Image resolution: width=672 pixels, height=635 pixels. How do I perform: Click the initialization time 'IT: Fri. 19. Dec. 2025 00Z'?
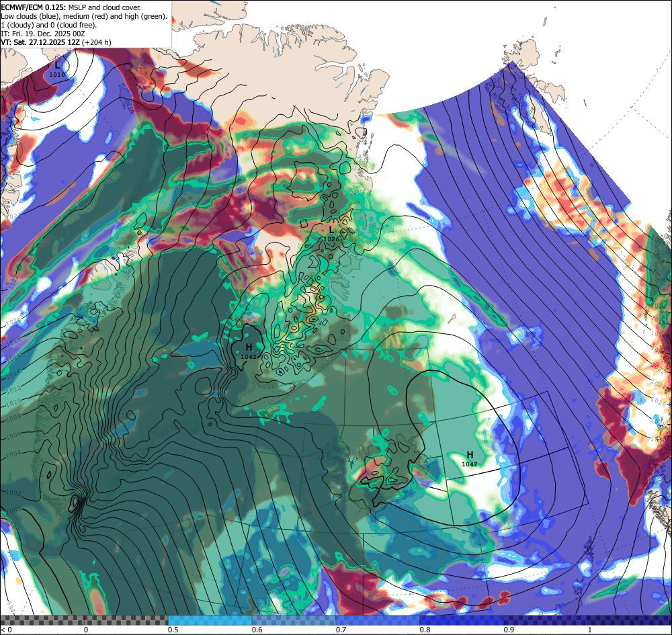click(43, 34)
